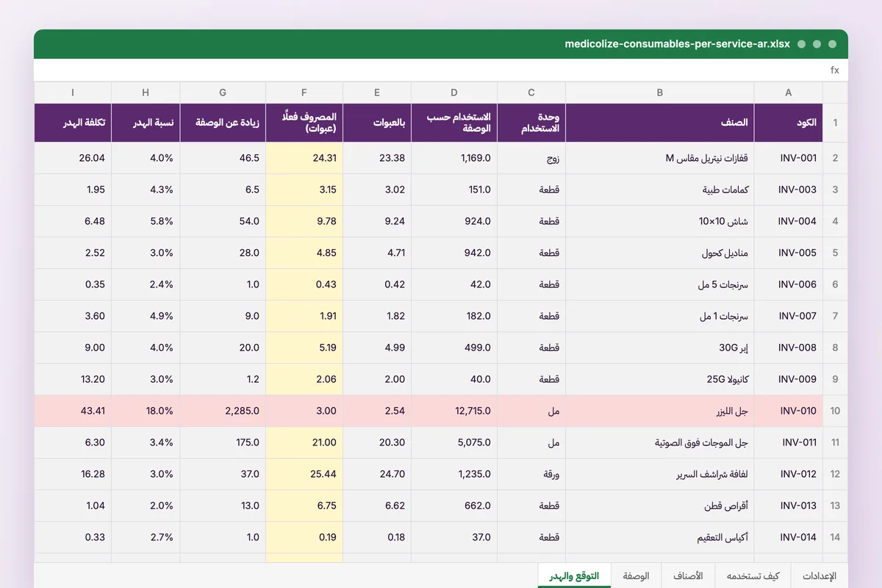This screenshot has height=588, width=882.
Task: Select the 5.8% waste ratio cell
Action: (146, 221)
